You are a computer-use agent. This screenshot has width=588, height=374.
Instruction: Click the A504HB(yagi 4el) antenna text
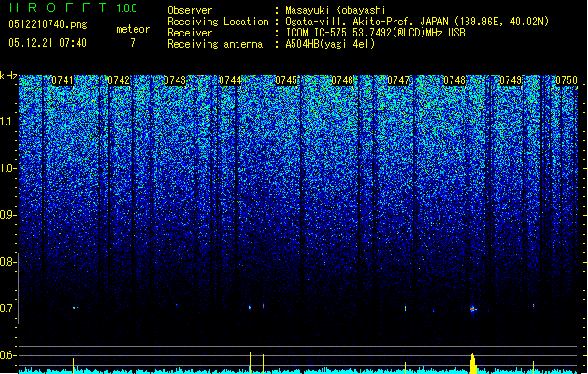[330, 44]
